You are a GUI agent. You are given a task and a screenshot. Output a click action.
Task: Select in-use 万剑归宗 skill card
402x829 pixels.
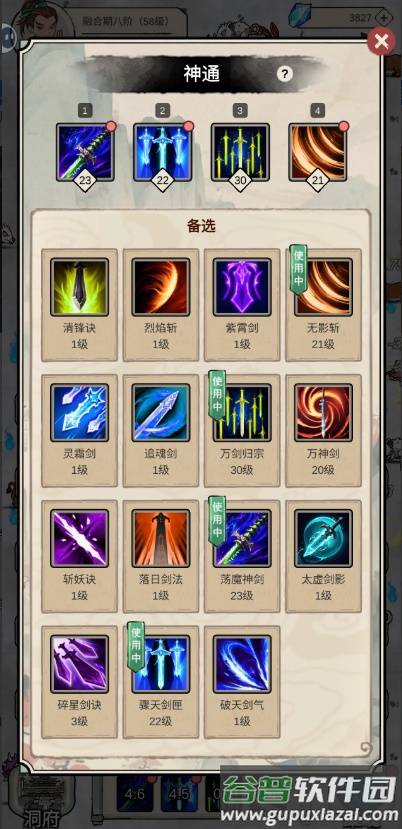242,431
